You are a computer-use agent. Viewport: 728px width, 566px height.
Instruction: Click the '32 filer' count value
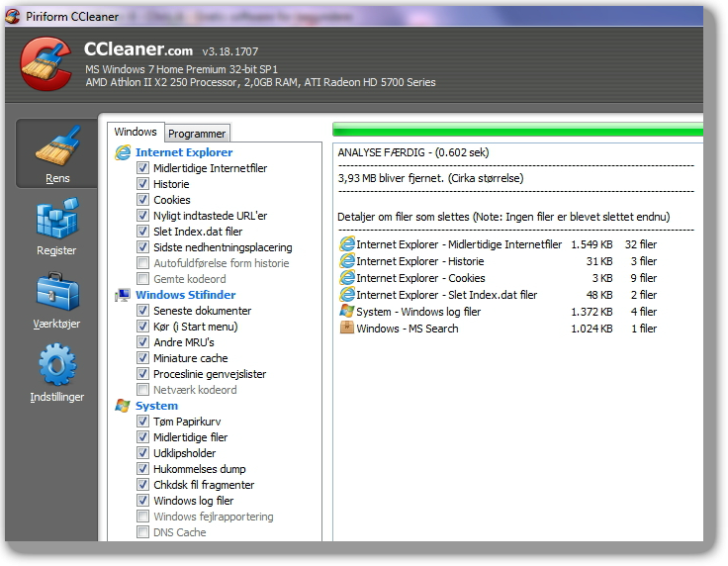[641, 244]
